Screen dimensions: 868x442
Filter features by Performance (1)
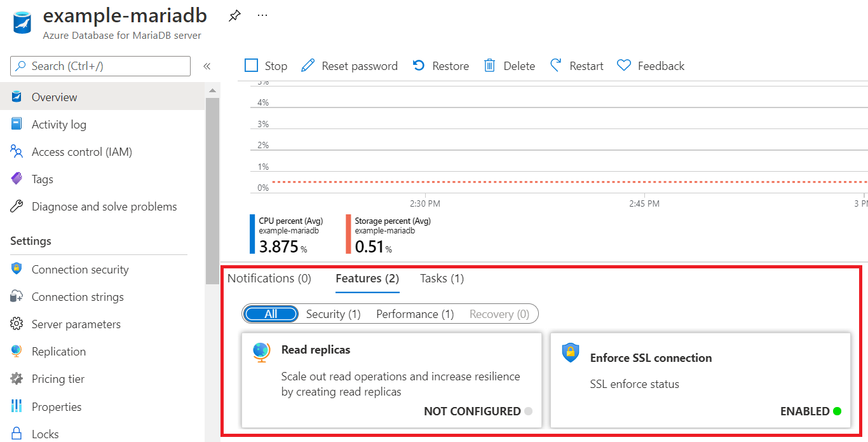pyautogui.click(x=415, y=314)
